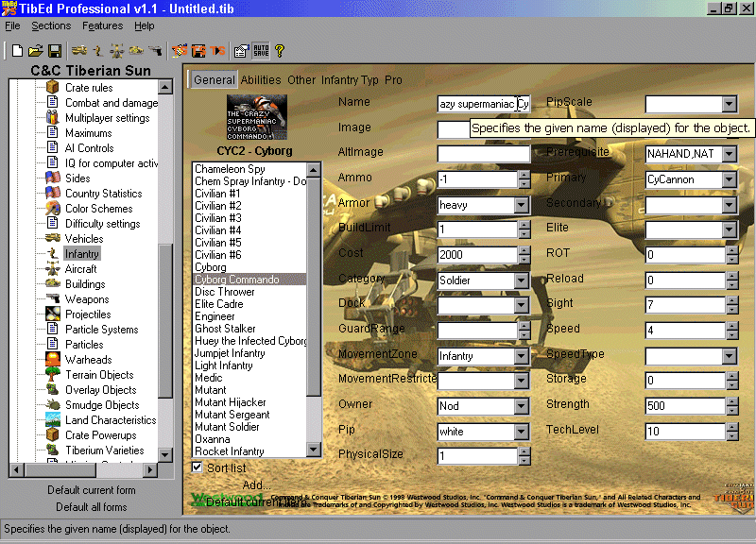
Task: Open the Help menu
Action: pos(145,26)
